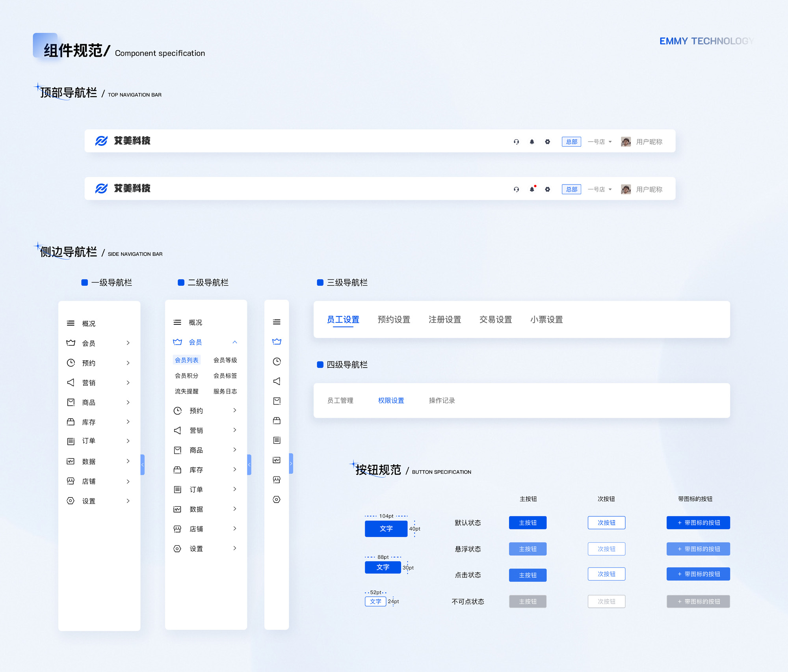The height and width of the screenshot is (672, 788).
Task: Expand 数据 in second-level sidebar
Action: [x=235, y=509]
